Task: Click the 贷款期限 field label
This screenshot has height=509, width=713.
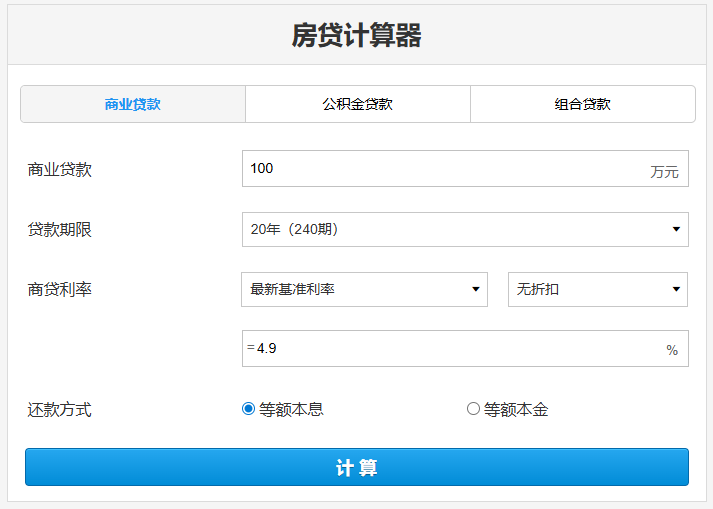Action: [x=60, y=230]
